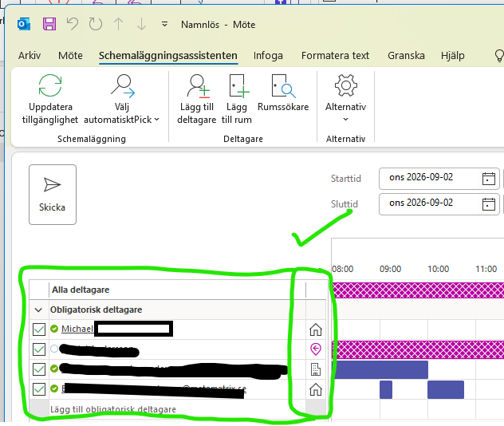This screenshot has height=426, width=504.
Task: Go to previous item with up arrow
Action: tap(119, 24)
